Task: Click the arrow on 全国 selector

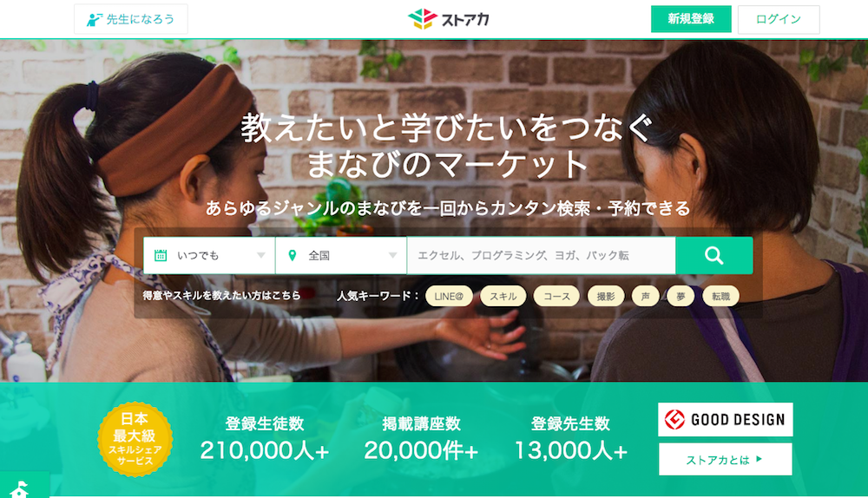Action: tap(392, 255)
